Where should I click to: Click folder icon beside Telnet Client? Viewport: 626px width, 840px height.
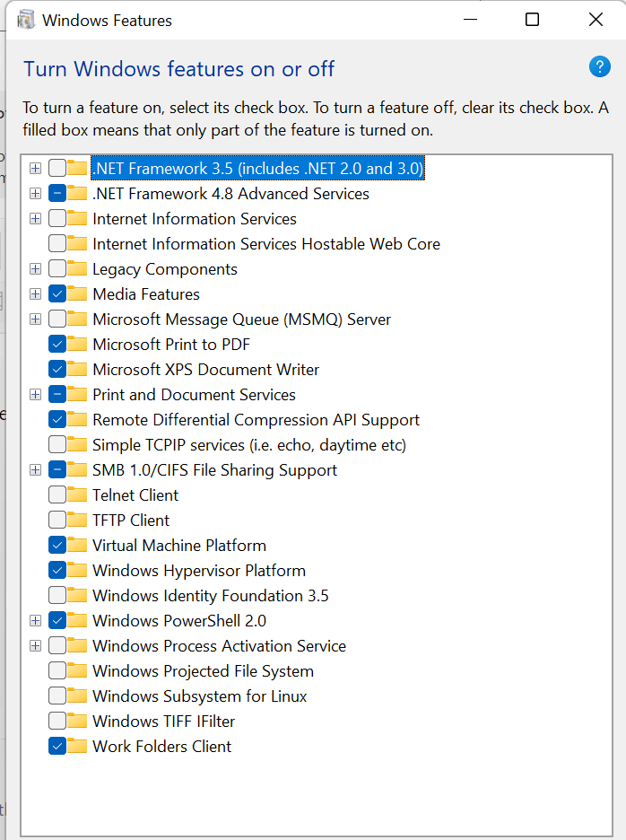pyautogui.click(x=77, y=495)
